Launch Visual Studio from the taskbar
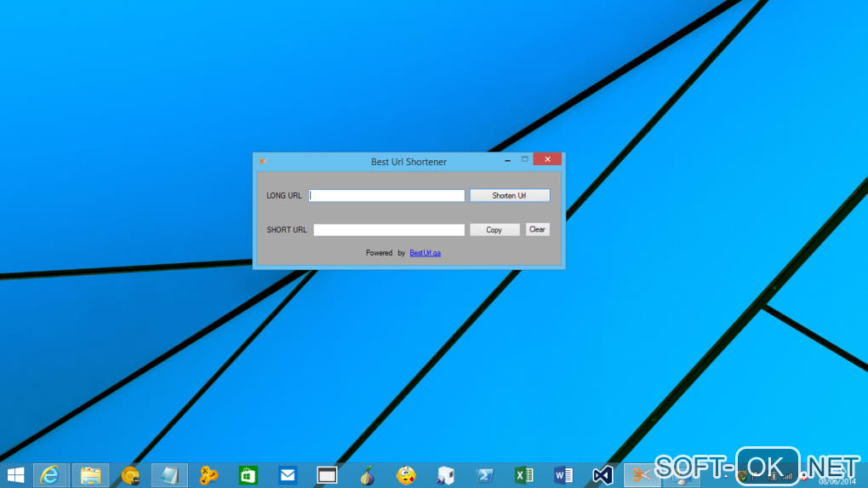Image resolution: width=868 pixels, height=488 pixels. [x=602, y=475]
